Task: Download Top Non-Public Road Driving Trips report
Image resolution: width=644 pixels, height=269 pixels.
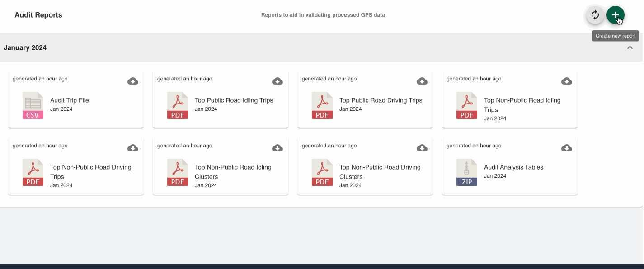Action: [133, 148]
